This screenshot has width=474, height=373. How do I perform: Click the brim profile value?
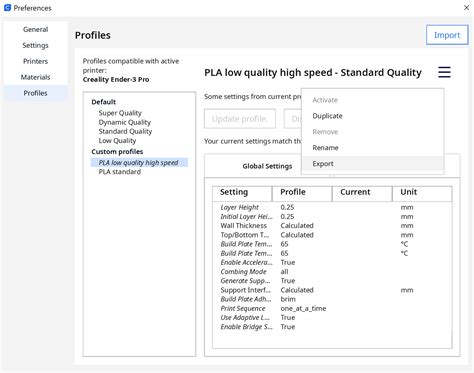[x=288, y=299]
